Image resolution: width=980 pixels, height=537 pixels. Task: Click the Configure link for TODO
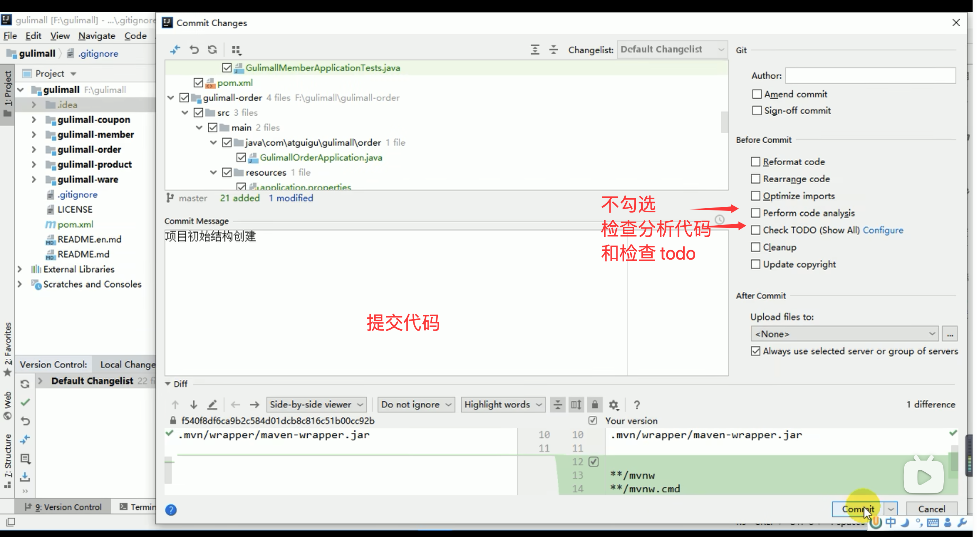883,230
